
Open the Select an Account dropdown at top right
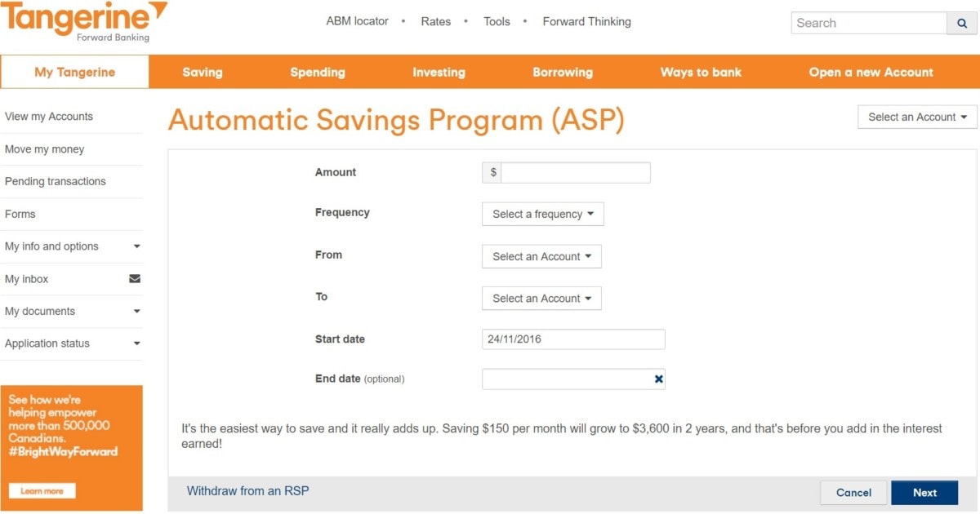[x=916, y=117]
